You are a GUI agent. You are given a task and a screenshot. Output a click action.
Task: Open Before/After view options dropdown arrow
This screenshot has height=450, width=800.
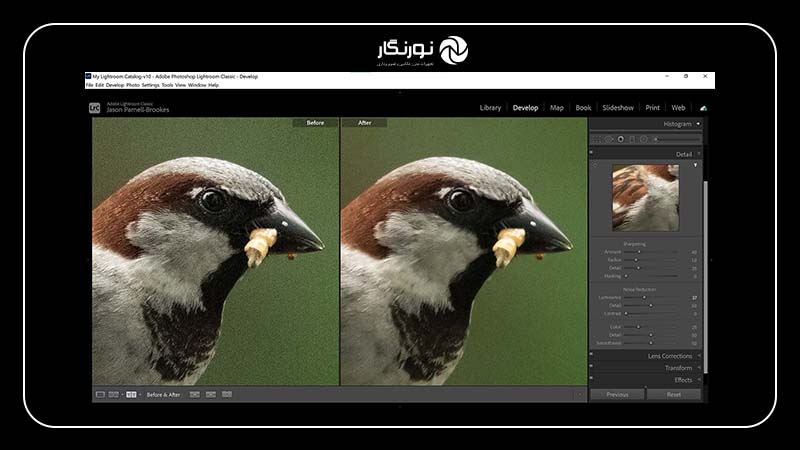pos(140,394)
